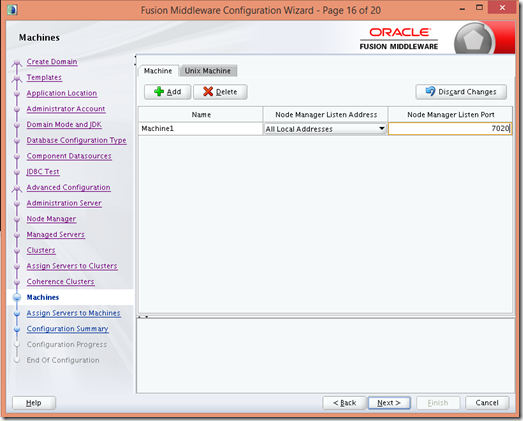This screenshot has height=421, width=523.
Task: Click the green plus Add icon
Action: click(159, 91)
